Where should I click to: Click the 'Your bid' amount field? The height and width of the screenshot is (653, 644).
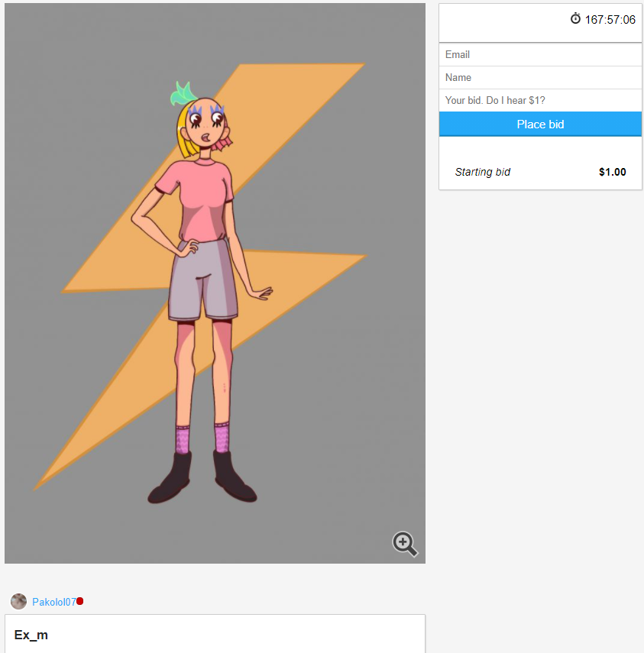(x=540, y=100)
